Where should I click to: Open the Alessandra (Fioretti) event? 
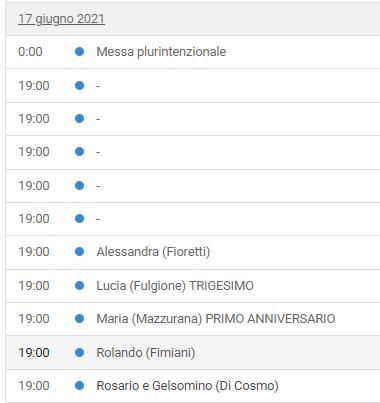point(153,252)
